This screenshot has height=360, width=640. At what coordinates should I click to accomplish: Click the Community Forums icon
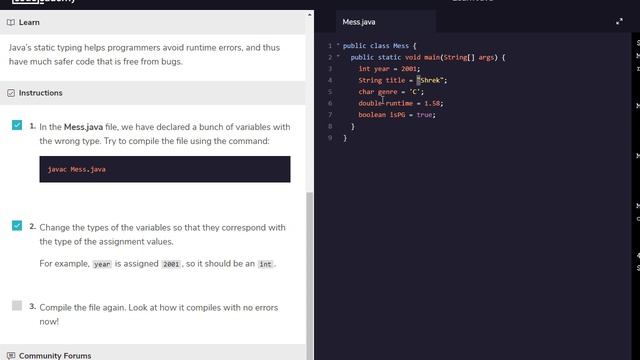click(11, 356)
